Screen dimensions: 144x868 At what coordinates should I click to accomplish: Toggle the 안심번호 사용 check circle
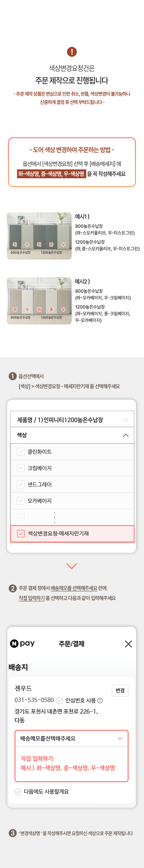[59, 700]
